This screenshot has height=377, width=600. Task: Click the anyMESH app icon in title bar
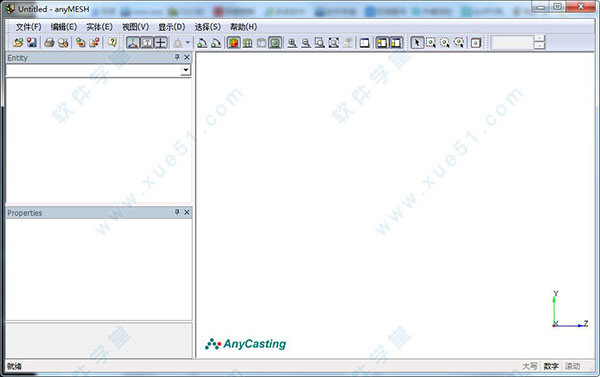10,9
